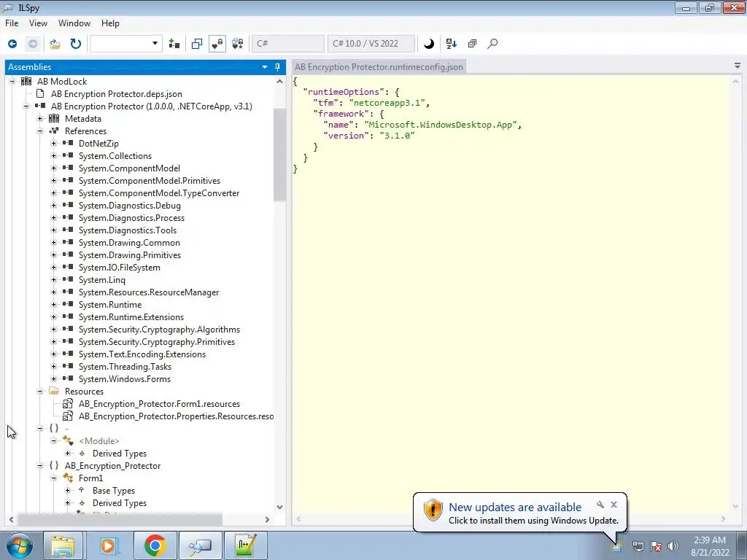Collapse the AB ModLock node
The image size is (747, 560).
(x=12, y=82)
